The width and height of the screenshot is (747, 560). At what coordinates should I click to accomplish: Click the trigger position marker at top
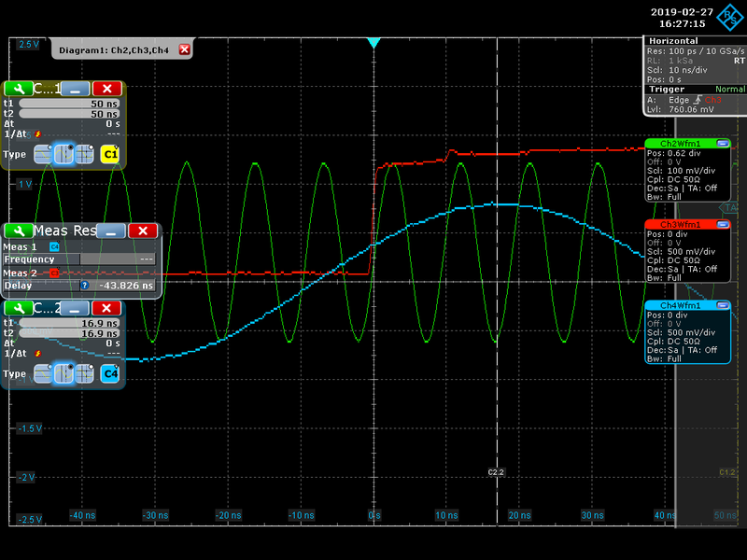[x=373, y=43]
